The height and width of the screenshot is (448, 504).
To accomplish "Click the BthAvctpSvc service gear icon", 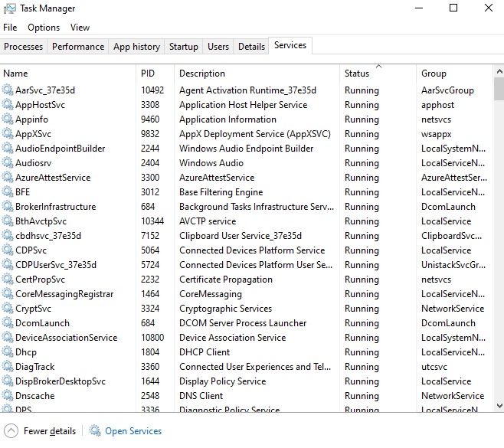I will coord(8,221).
